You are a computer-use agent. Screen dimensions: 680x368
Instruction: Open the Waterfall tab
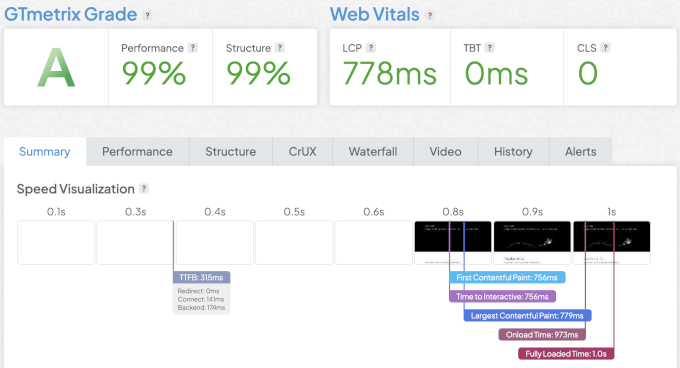coord(373,152)
